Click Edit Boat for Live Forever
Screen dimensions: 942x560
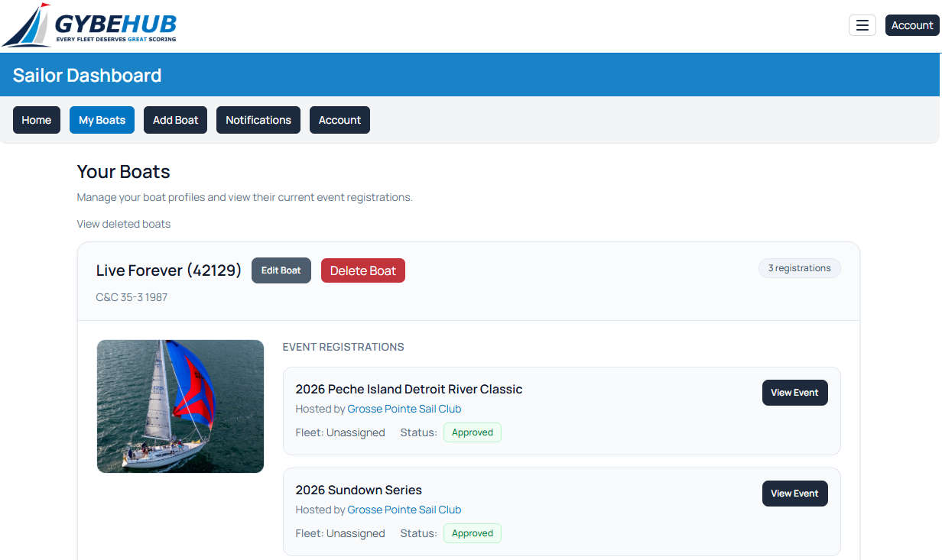click(281, 270)
